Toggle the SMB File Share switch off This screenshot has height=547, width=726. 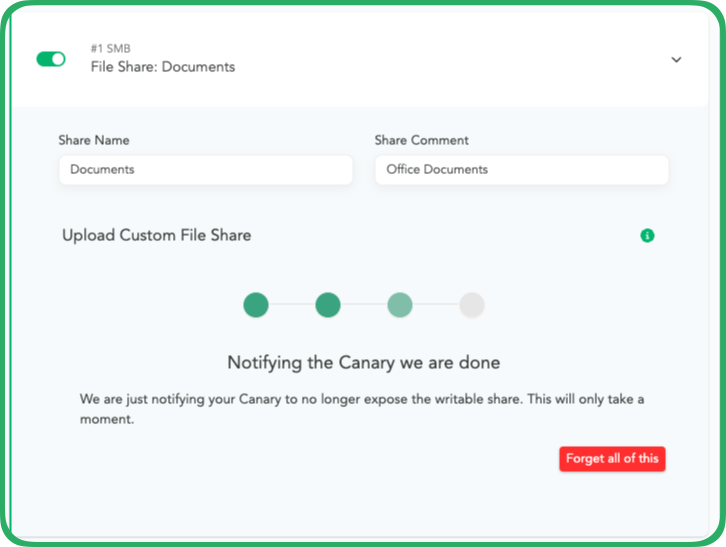50,59
